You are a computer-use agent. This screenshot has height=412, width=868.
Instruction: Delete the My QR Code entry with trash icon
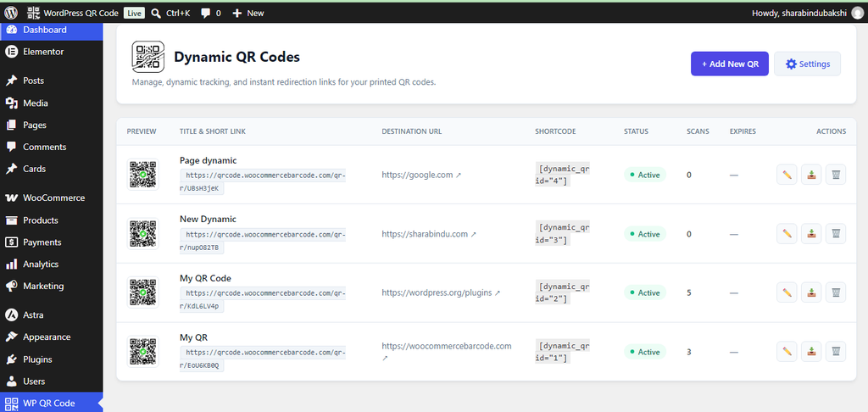pos(836,292)
